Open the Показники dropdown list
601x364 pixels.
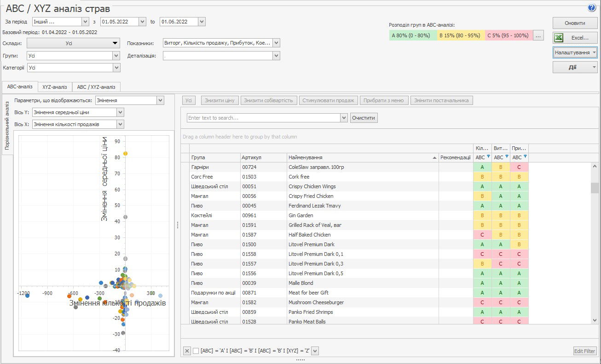[276, 43]
